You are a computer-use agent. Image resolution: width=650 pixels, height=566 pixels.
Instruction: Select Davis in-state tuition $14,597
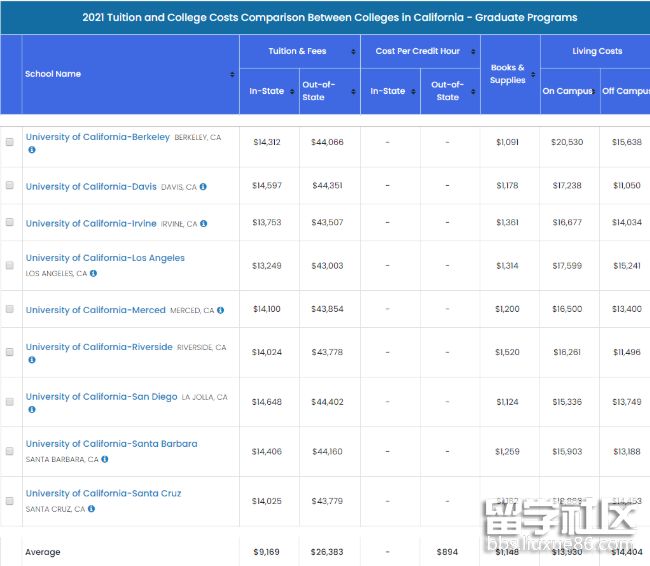(x=267, y=185)
